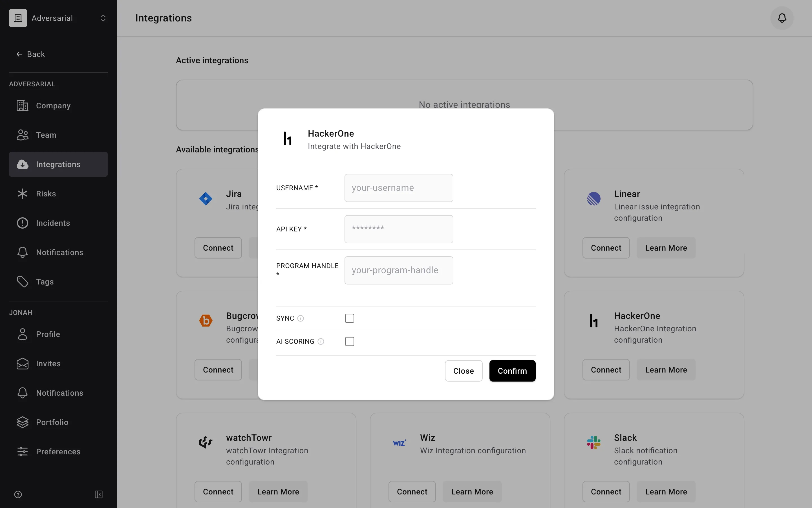812x508 pixels.
Task: Collapse the sidebar with panel icon
Action: [x=99, y=494]
